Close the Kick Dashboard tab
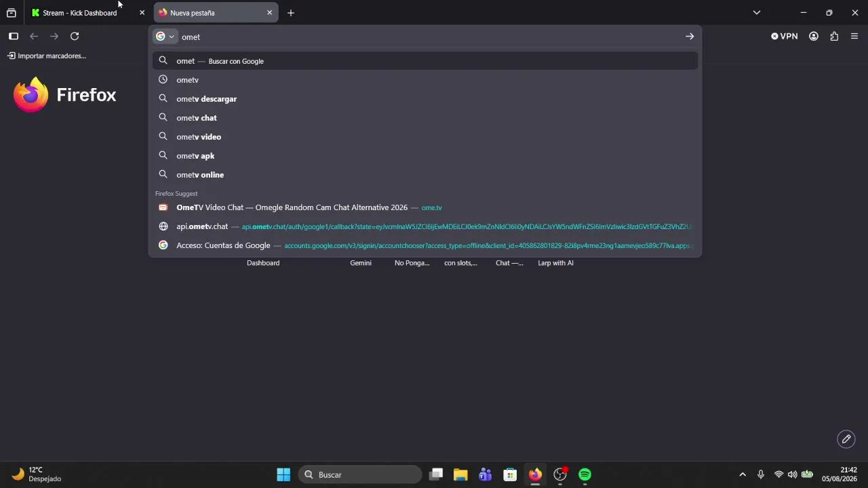The height and width of the screenshot is (488, 868). point(142,13)
